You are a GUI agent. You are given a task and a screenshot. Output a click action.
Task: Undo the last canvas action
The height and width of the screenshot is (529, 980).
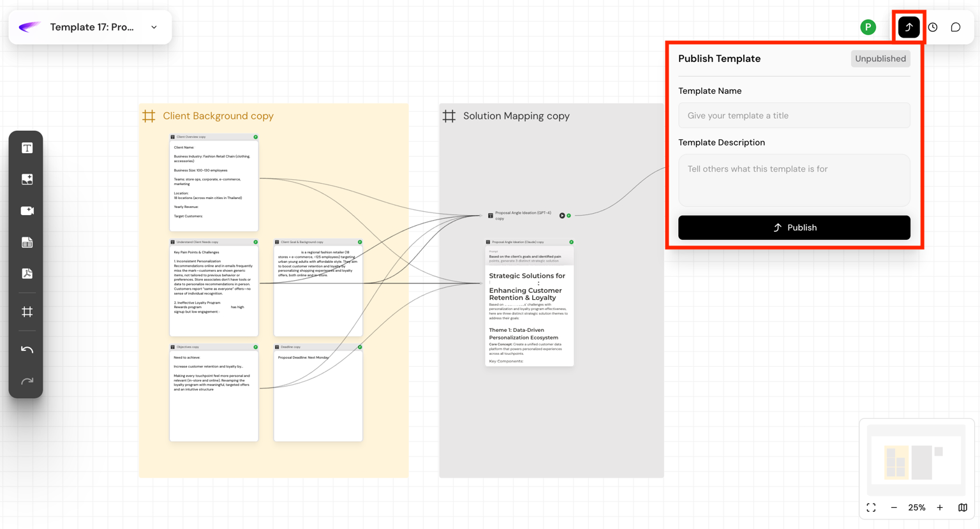tap(27, 350)
